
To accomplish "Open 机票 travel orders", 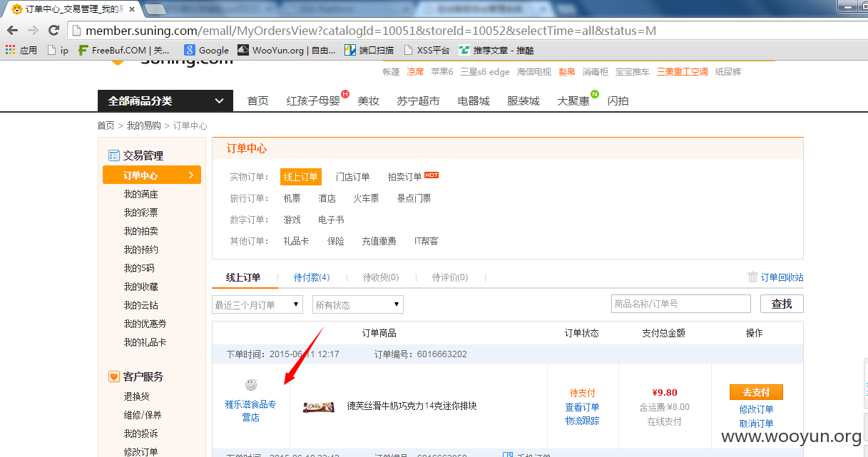I will click(x=292, y=198).
